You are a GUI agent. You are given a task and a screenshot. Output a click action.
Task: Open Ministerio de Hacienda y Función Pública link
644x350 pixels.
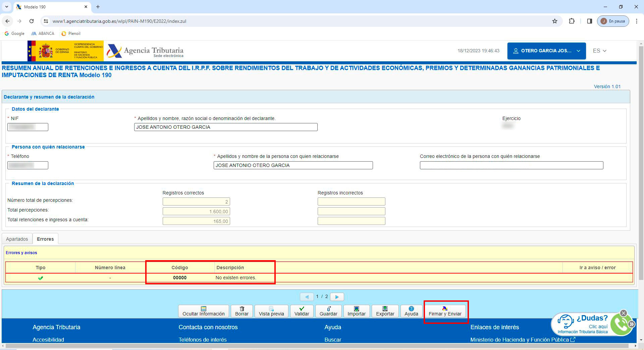point(523,340)
